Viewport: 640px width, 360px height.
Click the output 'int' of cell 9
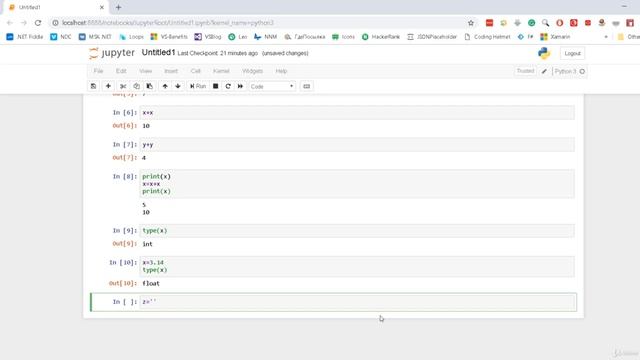147,244
